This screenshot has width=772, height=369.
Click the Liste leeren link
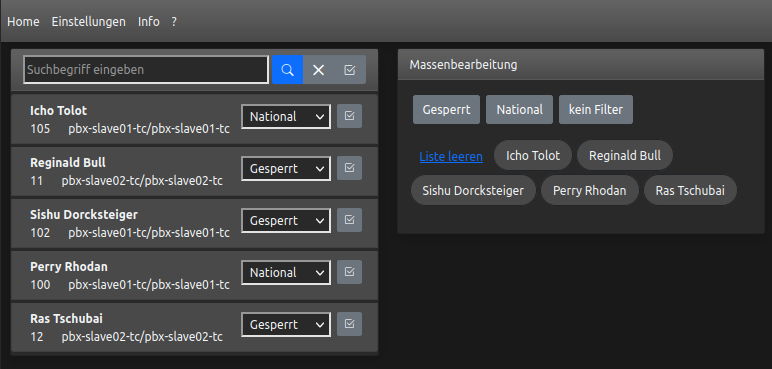tap(451, 157)
